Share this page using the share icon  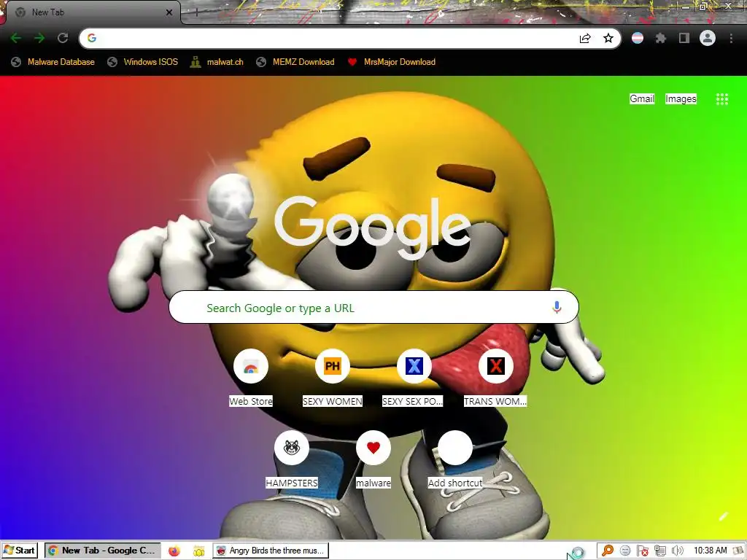tap(585, 38)
